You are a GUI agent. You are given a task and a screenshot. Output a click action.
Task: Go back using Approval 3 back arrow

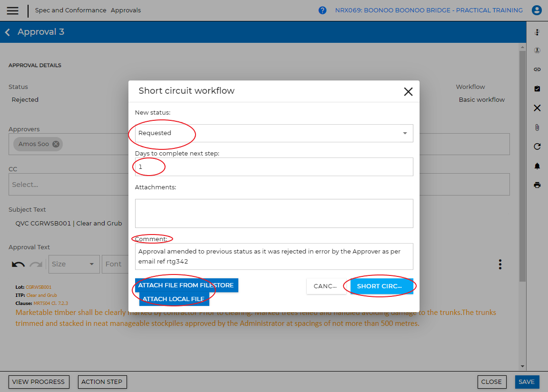(x=8, y=32)
